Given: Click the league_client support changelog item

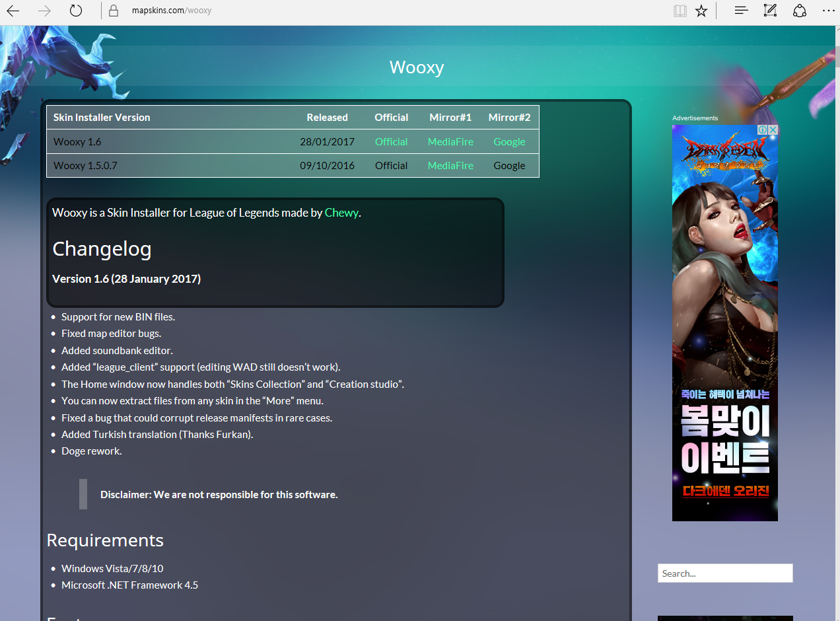Looking at the screenshot, I should [x=201, y=367].
